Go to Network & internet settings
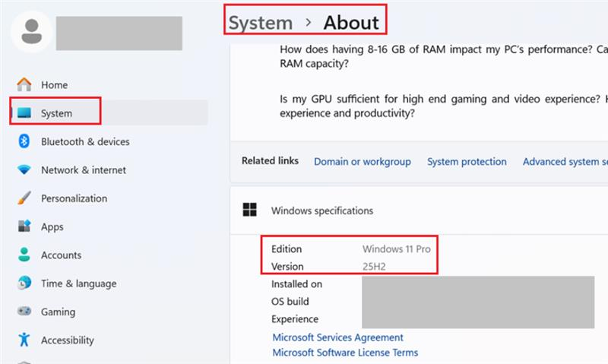The width and height of the screenshot is (608, 364). (x=84, y=169)
